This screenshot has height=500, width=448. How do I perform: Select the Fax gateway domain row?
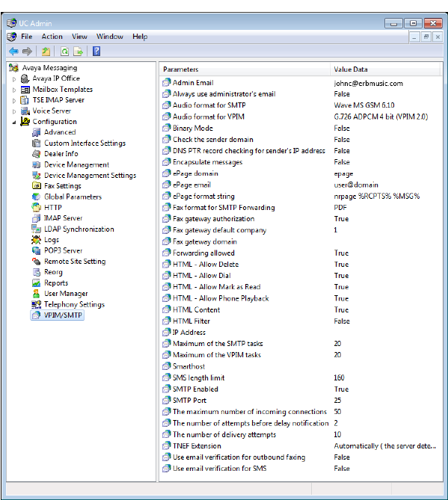click(x=301, y=241)
